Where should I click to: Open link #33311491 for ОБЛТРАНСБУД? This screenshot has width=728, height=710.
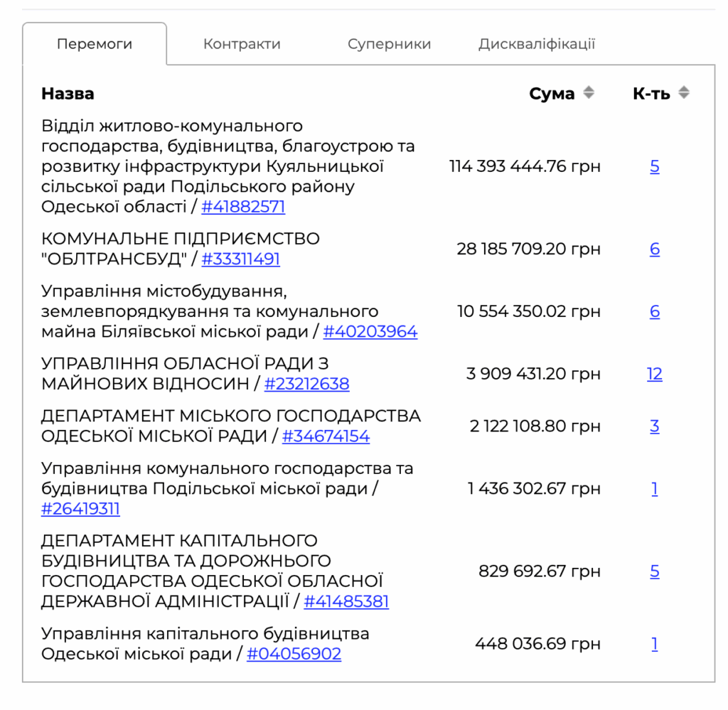point(240,259)
